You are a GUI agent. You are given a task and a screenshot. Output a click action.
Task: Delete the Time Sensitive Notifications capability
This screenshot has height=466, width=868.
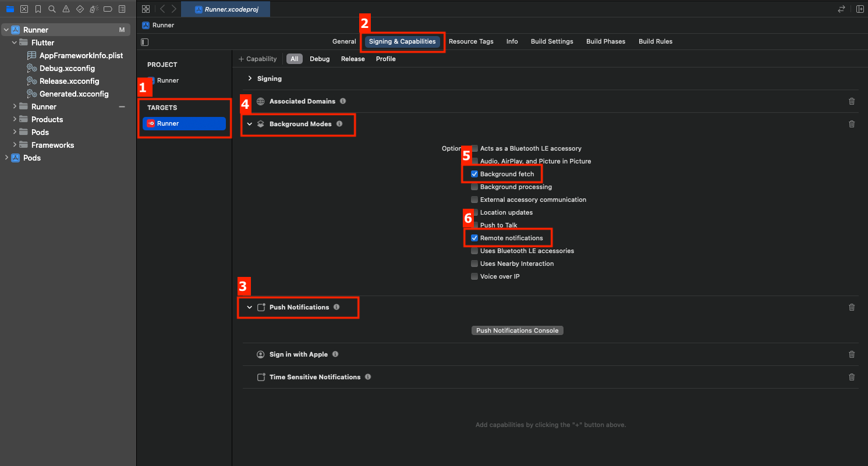[852, 377]
